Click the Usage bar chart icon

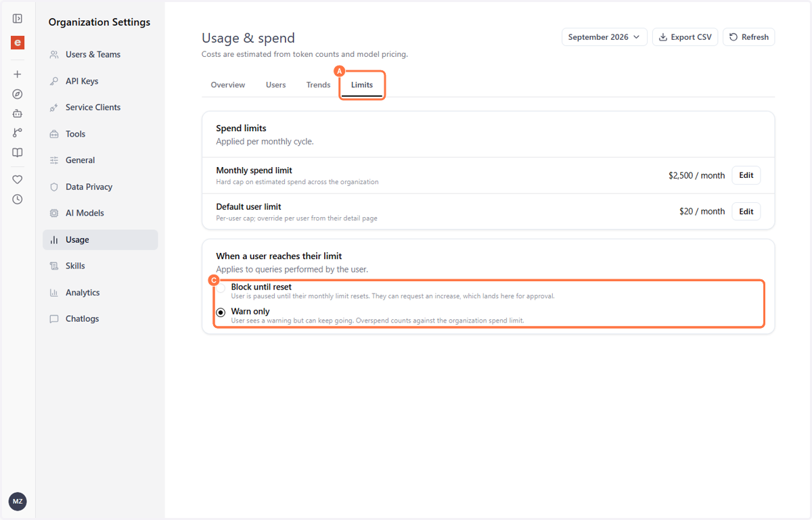coord(54,240)
